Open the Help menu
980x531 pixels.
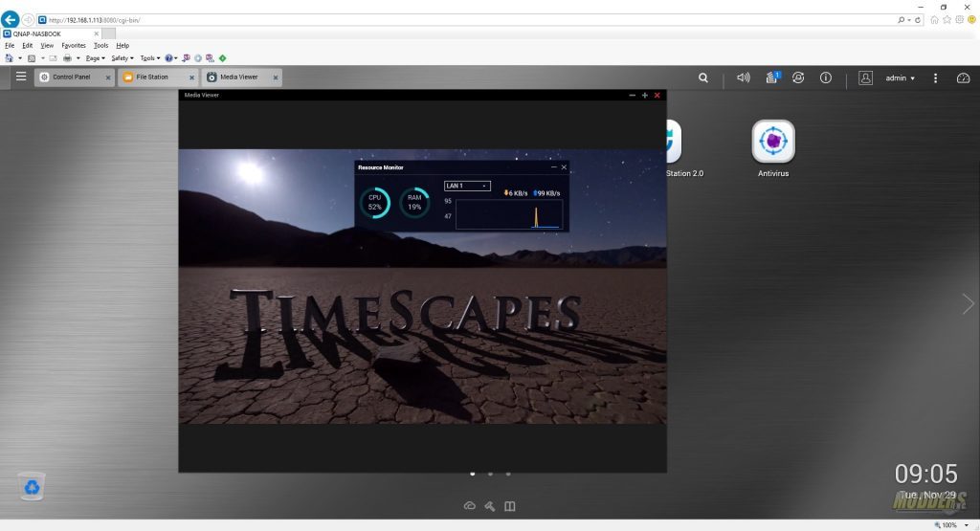tap(122, 46)
